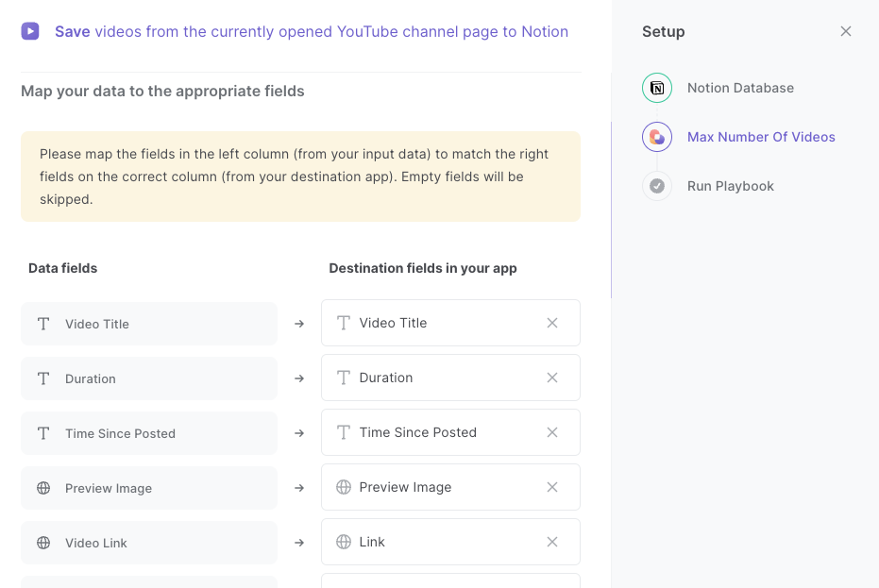This screenshot has width=879, height=588.
Task: Clear the Video Title destination field
Action: click(552, 323)
